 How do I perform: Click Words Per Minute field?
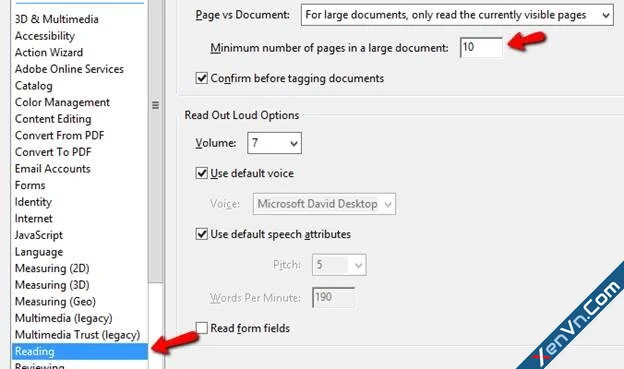tap(333, 297)
